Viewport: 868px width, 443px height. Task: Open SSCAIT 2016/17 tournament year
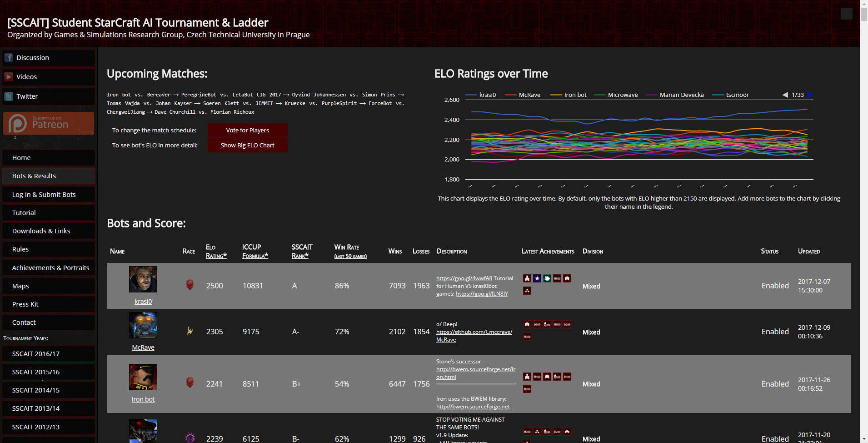49,354
